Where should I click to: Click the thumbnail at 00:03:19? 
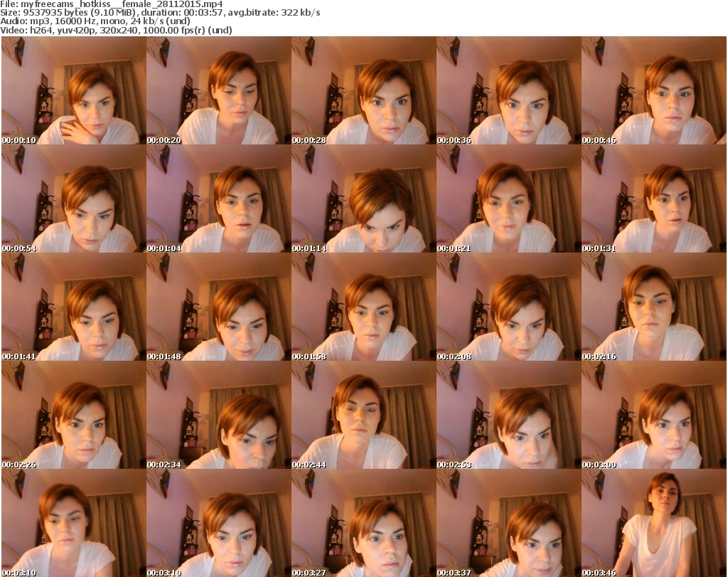point(219,523)
